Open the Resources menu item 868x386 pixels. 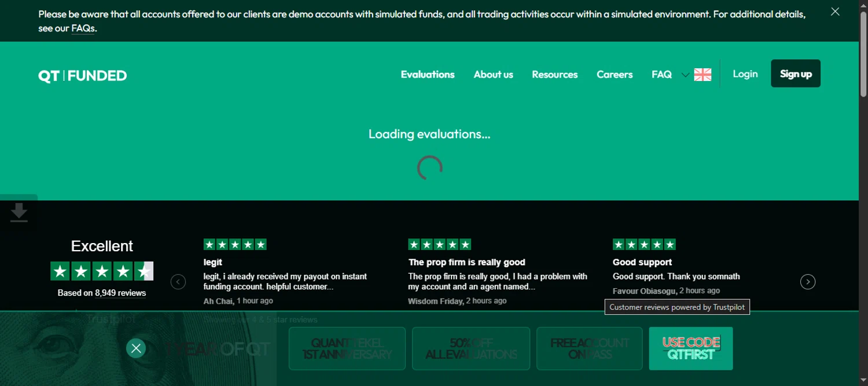[x=555, y=74]
